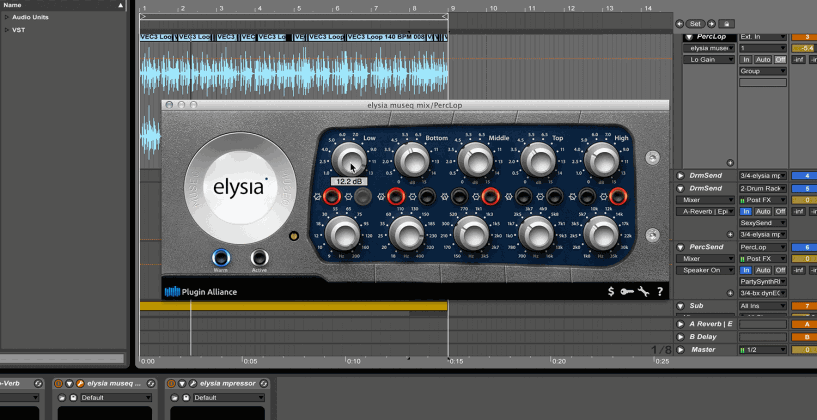
Task: Open the A-Reverb automation parameter dropdown
Action: 705,212
